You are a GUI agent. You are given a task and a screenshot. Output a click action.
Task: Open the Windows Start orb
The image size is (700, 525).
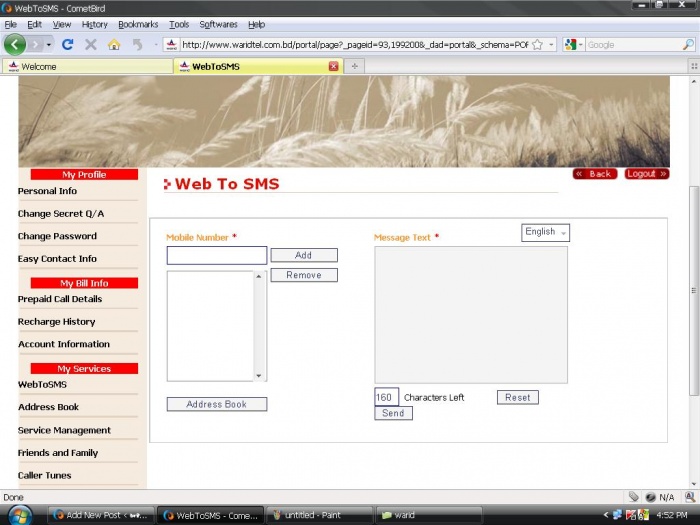pos(20,515)
